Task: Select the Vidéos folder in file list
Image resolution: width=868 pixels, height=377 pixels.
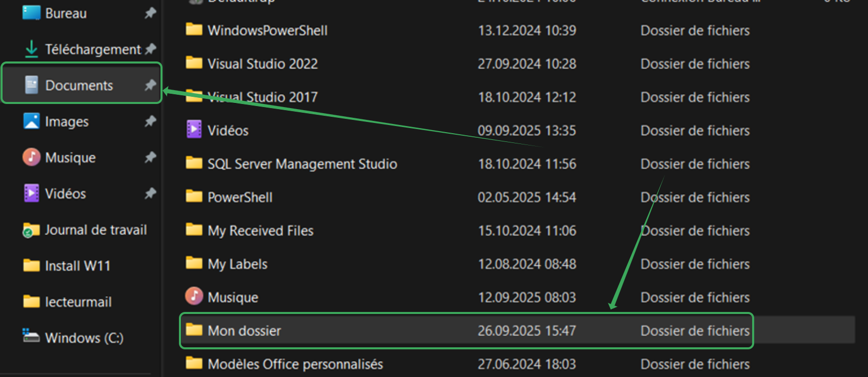Action: pos(518,130)
